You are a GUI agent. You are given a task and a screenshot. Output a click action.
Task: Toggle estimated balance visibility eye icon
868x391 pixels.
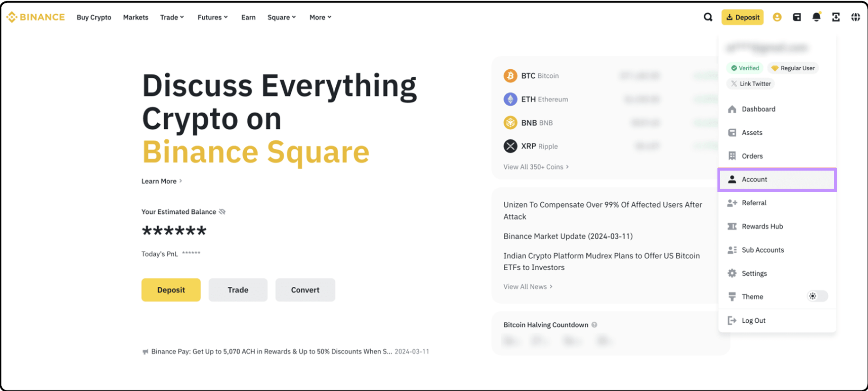222,212
